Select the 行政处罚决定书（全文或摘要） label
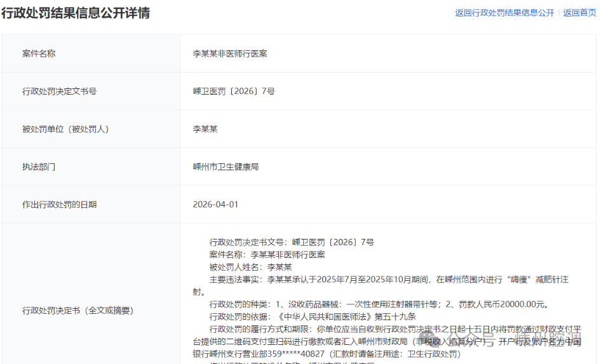Viewport: 601px width, 364px height. (x=78, y=311)
